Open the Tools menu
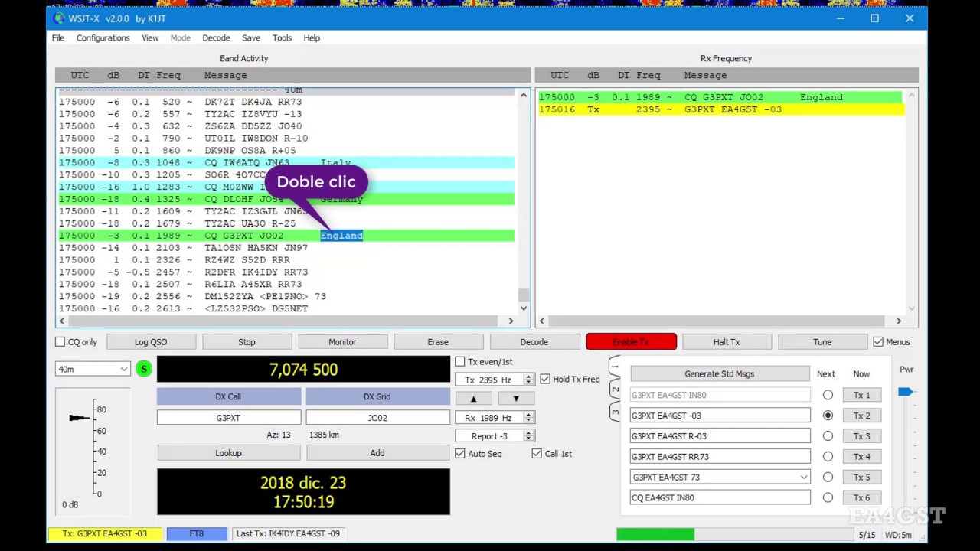Image resolution: width=980 pixels, height=551 pixels. tap(282, 37)
